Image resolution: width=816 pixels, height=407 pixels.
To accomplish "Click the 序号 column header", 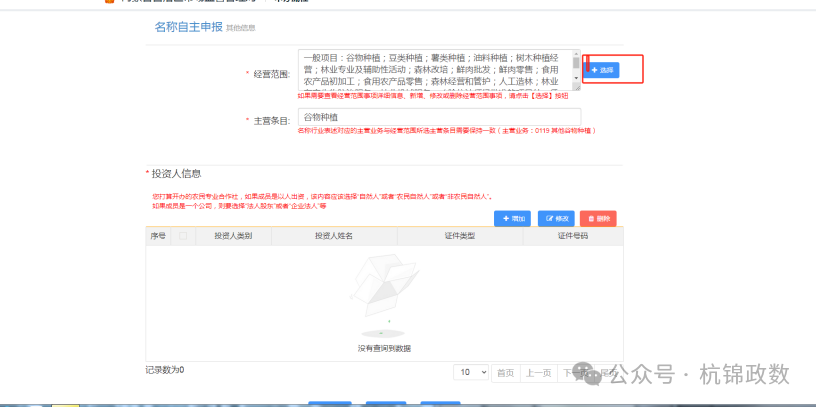I will (158, 236).
